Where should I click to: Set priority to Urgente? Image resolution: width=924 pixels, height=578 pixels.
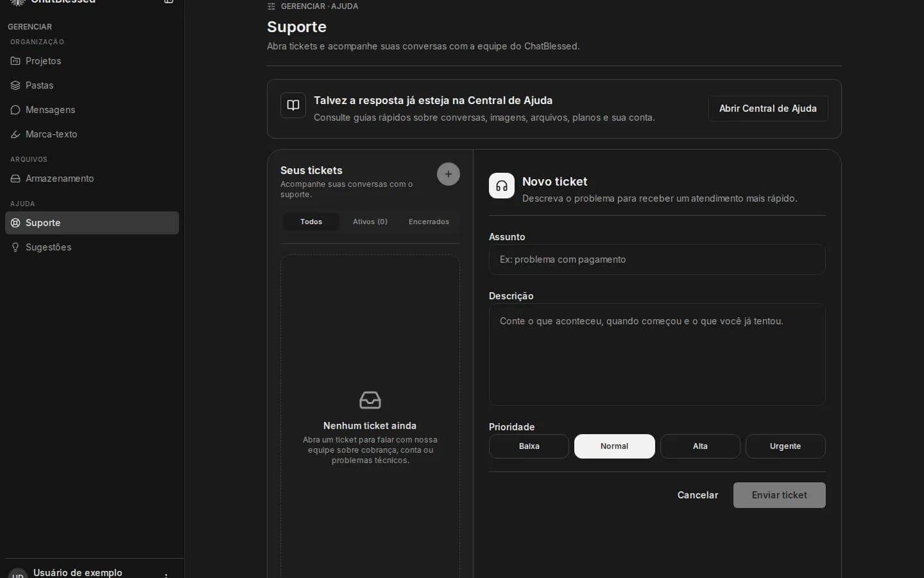[785, 446]
